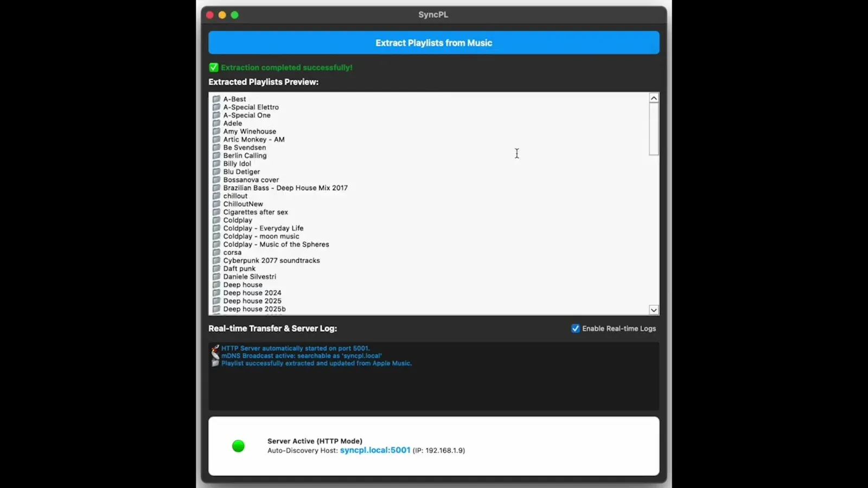Select the ChilloutNew playlist
868x488 pixels.
point(243,204)
